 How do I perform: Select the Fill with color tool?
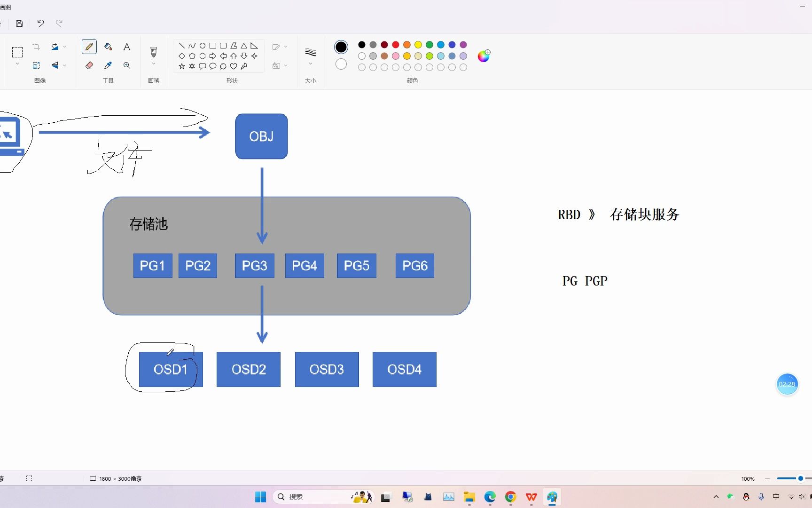(x=108, y=47)
